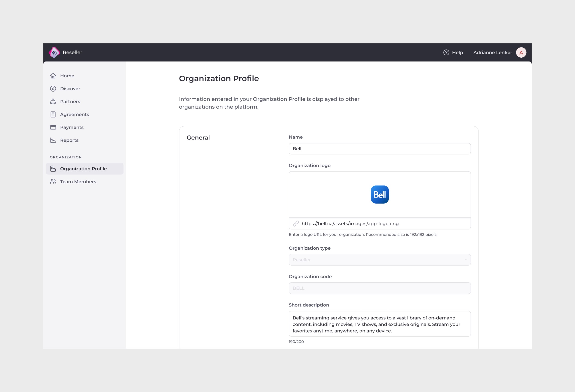The height and width of the screenshot is (392, 575).
Task: Click the Name input containing Bell
Action: tap(379, 149)
